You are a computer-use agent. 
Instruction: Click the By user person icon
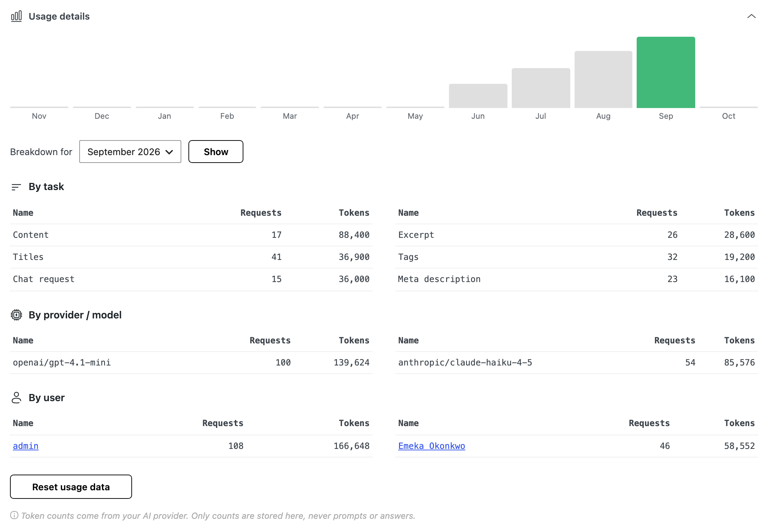click(x=16, y=398)
